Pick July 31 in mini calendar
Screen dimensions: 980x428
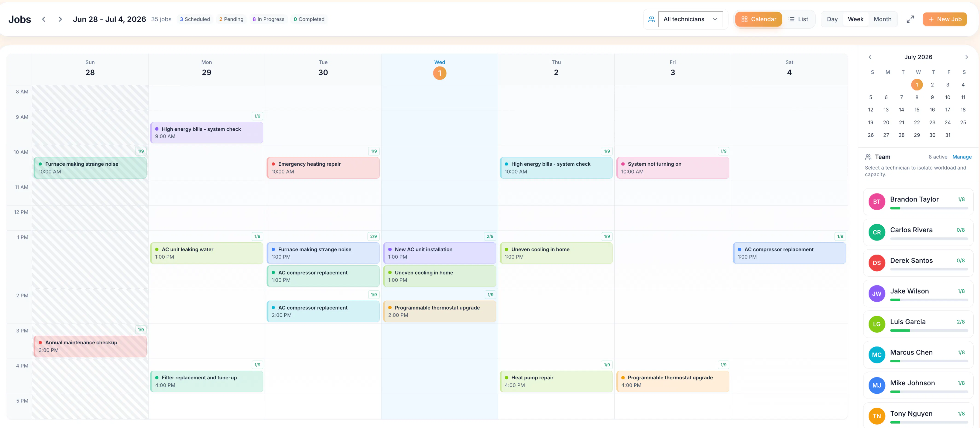click(947, 135)
